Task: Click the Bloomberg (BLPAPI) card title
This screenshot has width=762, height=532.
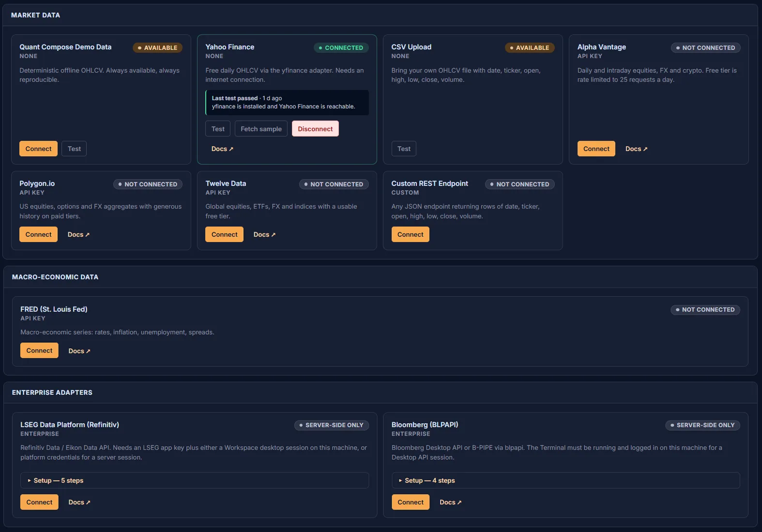Action: tap(425, 425)
